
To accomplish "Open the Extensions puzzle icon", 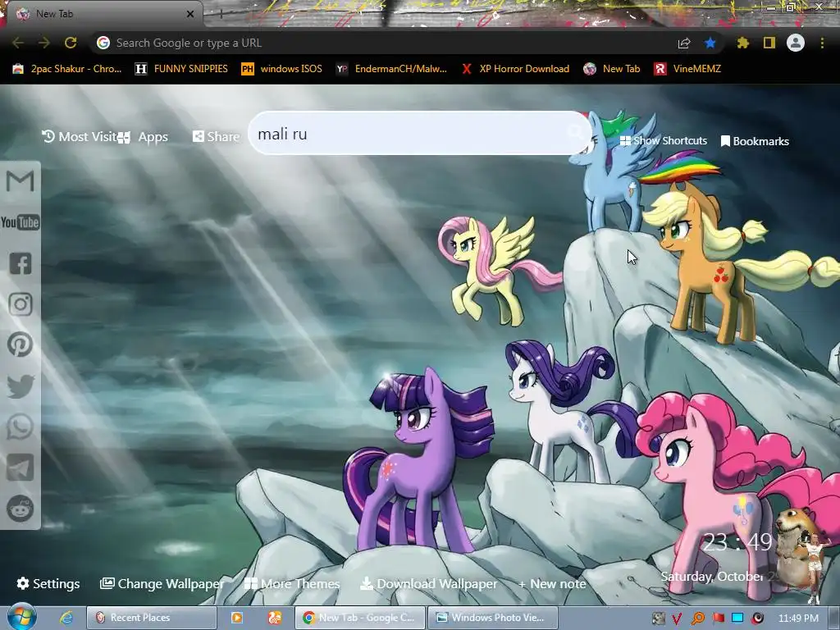I will (743, 43).
